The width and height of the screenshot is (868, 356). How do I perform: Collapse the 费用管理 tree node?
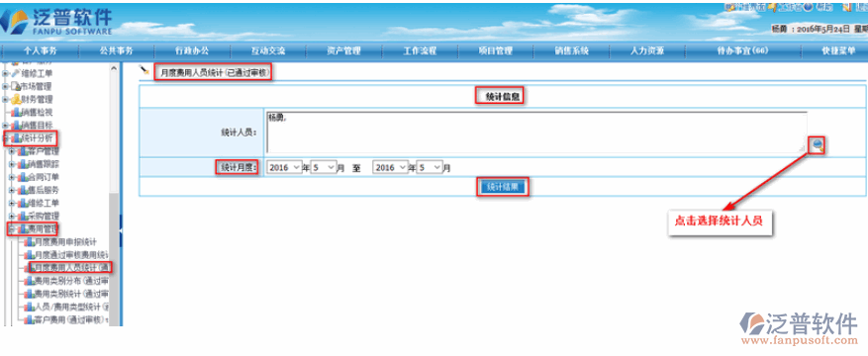[x=10, y=228]
